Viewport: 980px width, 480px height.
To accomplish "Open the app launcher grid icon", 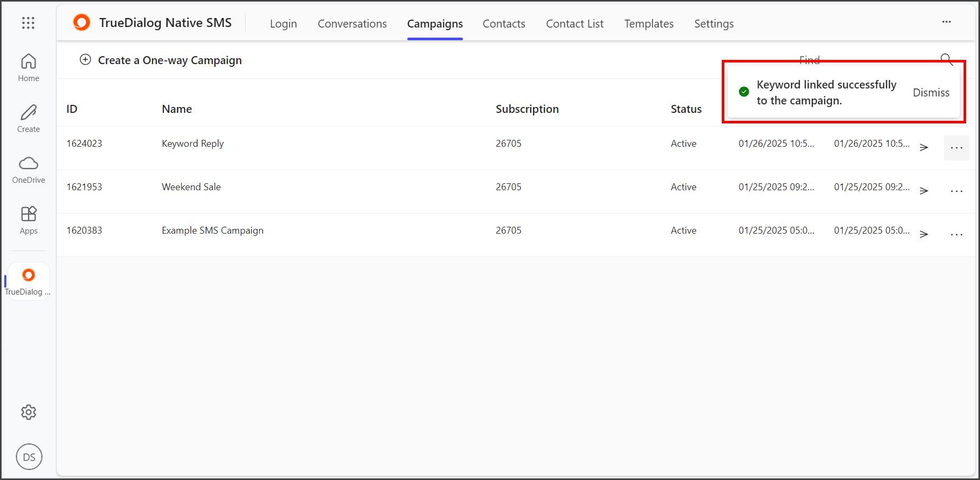I will [28, 23].
